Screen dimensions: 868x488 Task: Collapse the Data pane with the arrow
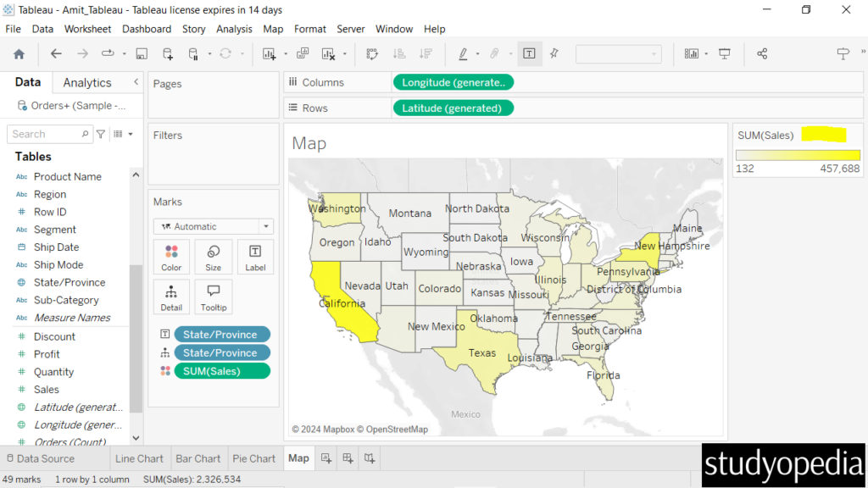(x=136, y=82)
